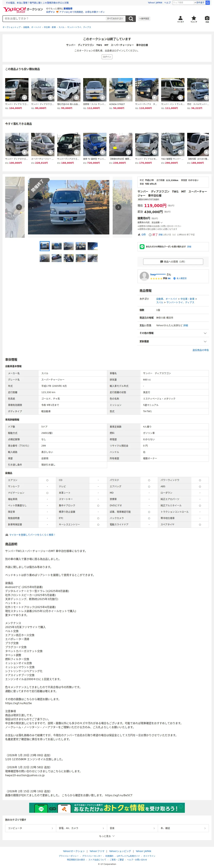Select first gallery thumbnail with blue border
This screenshot has width=214, height=868.
45,246
